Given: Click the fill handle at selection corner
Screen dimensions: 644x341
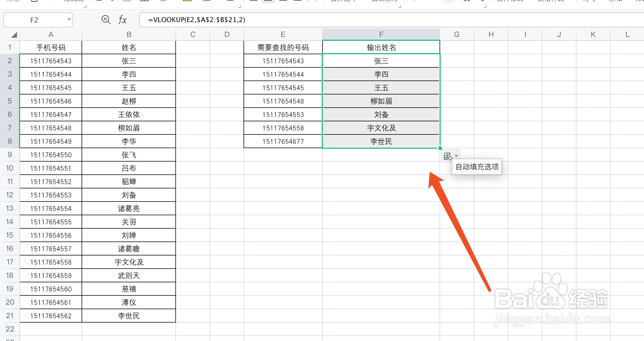Looking at the screenshot, I should (x=440, y=148).
